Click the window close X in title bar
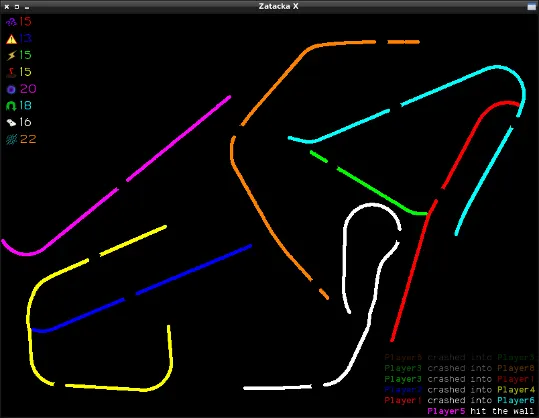This screenshot has width=539, height=418. pyautogui.click(x=7, y=7)
